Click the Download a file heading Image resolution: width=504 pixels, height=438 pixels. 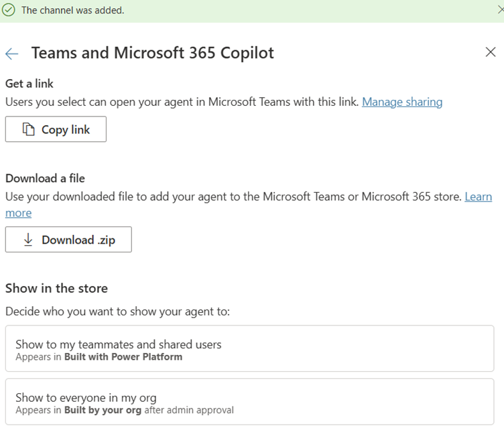[45, 178]
